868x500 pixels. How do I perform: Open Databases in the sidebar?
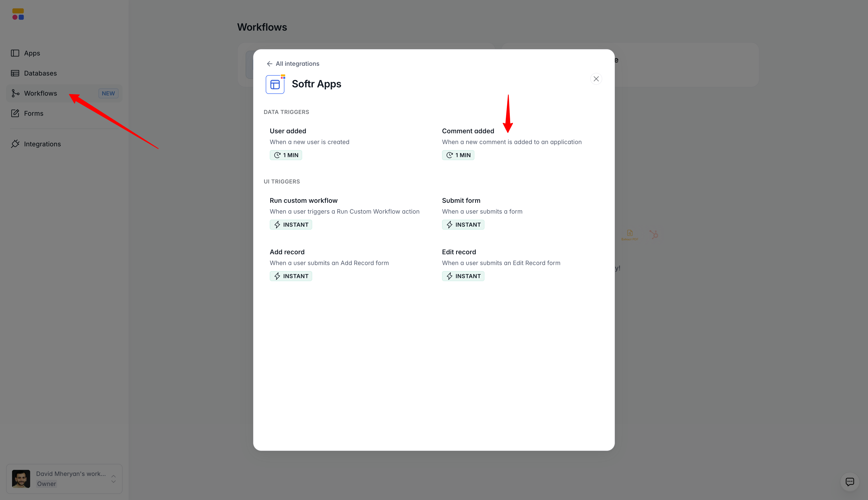click(40, 73)
